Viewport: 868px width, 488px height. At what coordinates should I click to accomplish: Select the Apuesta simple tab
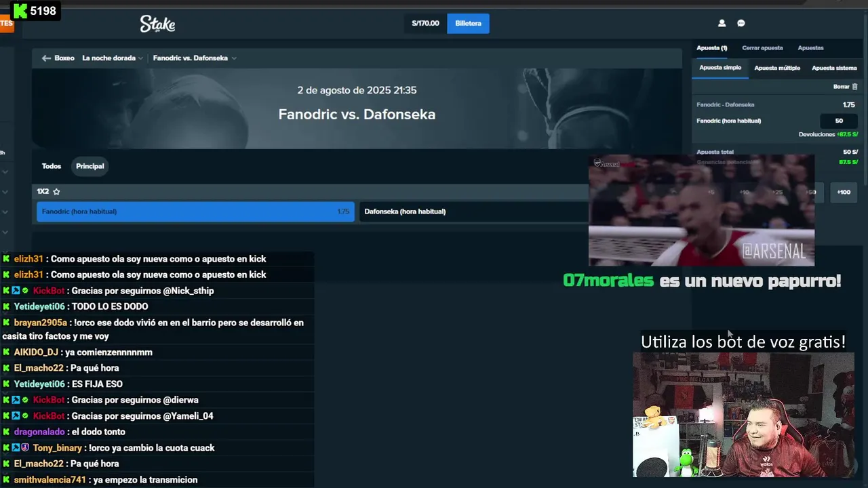720,68
